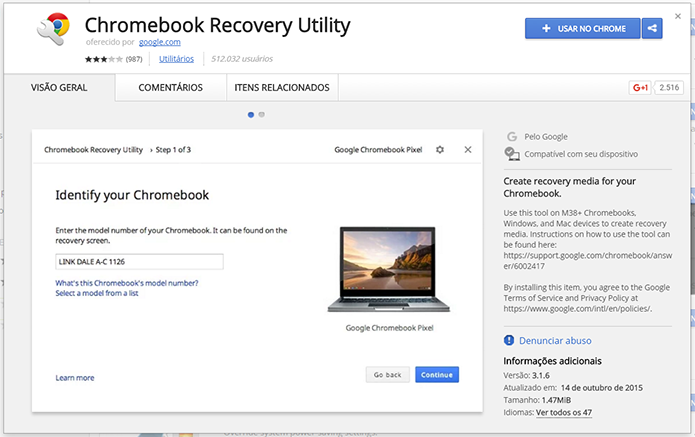The width and height of the screenshot is (695, 437).
Task: Click the Denunciar abuso exclamation icon
Action: point(509,340)
